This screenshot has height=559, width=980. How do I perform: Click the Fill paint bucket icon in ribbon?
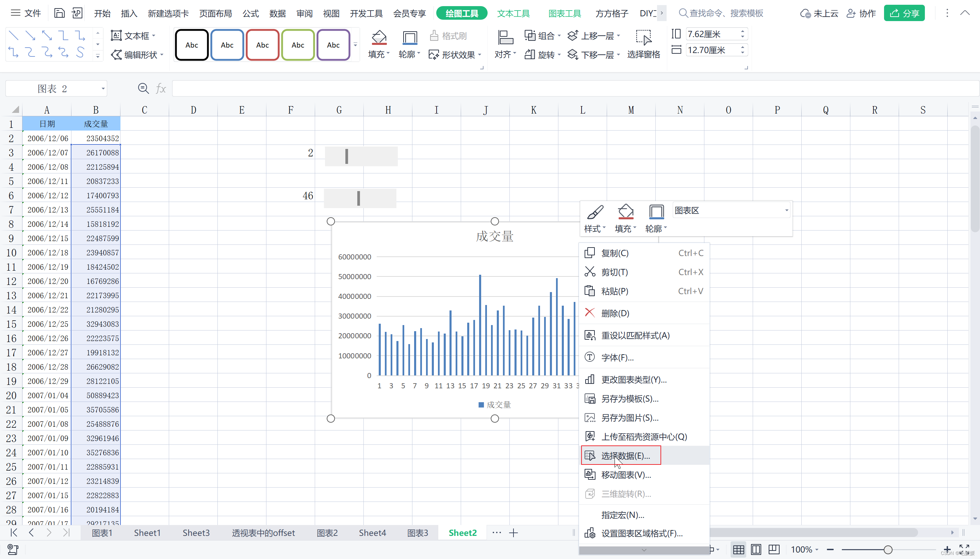click(x=379, y=37)
